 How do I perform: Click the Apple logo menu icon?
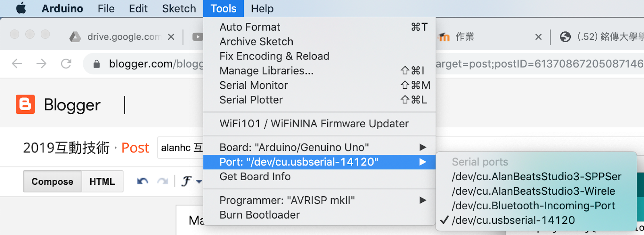tap(21, 8)
